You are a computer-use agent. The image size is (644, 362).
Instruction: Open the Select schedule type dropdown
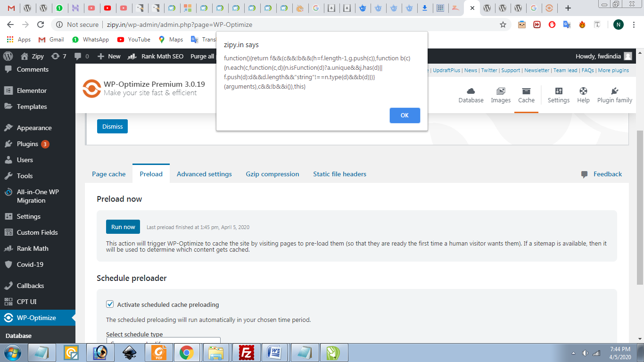pyautogui.click(x=164, y=341)
